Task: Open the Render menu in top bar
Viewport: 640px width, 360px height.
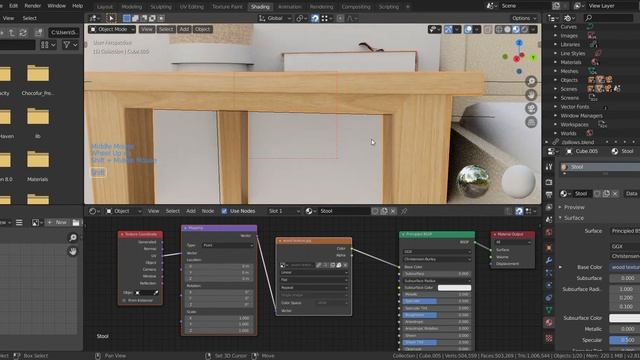Action: click(33, 6)
